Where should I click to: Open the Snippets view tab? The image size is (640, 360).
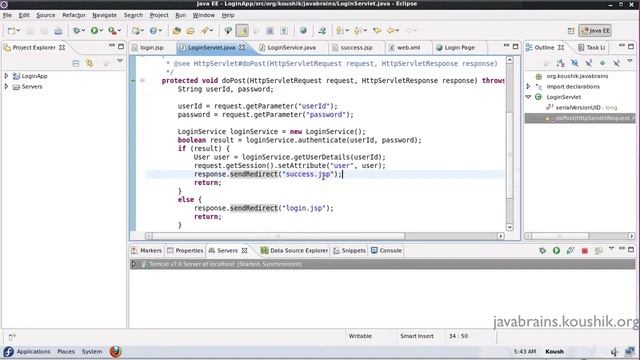coord(349,251)
